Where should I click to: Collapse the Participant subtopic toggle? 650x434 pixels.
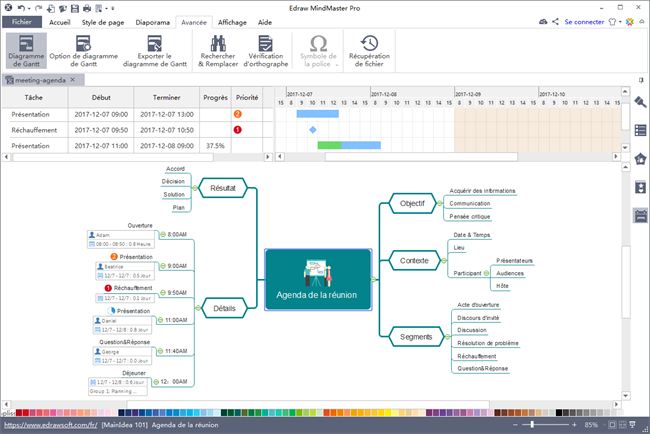(486, 273)
